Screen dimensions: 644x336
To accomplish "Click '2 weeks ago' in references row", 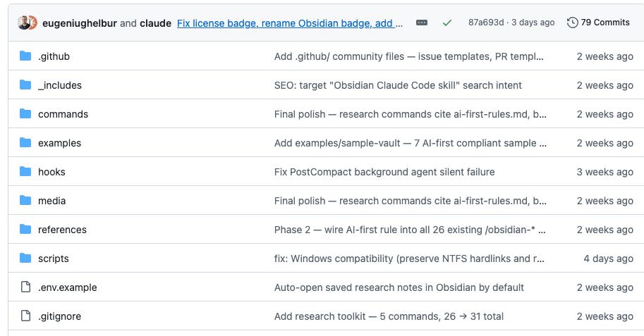I will tap(605, 230).
